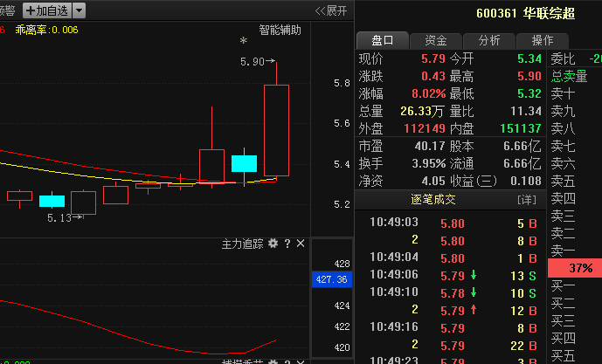Switch to the 资金 tab
602x364 pixels.
436,40
